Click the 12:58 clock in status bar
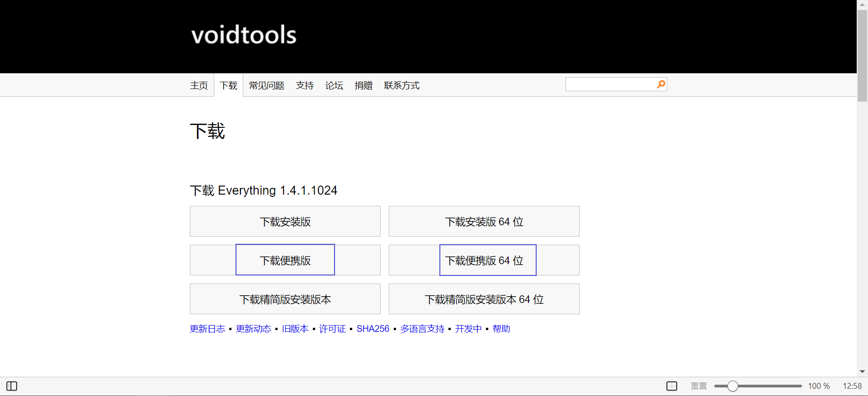This screenshot has height=396, width=868. tap(852, 386)
